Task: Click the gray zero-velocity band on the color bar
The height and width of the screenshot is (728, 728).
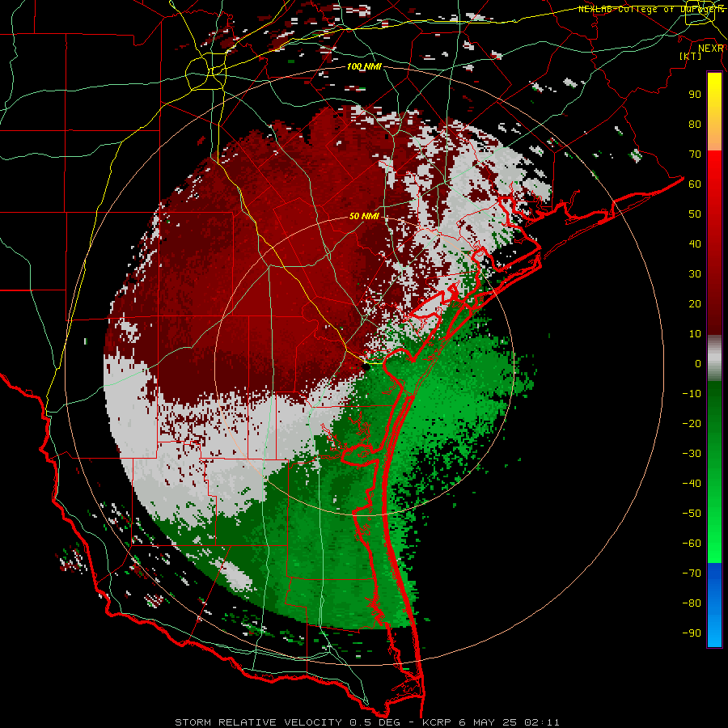Action: pyautogui.click(x=714, y=359)
